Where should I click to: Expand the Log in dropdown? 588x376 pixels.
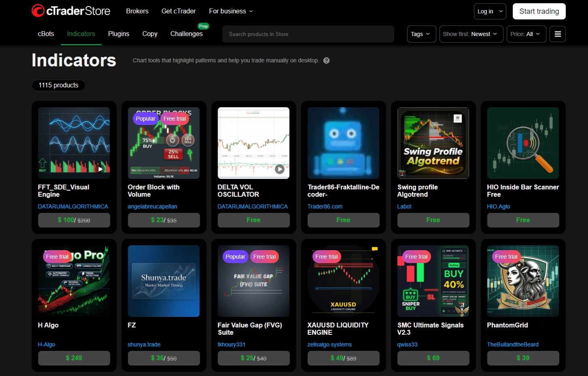[x=490, y=11]
